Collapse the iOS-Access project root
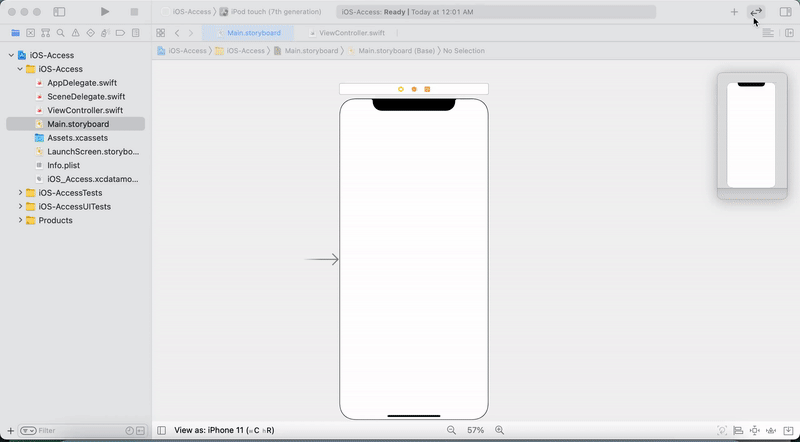Screen dimensions: 800x442 11,55
